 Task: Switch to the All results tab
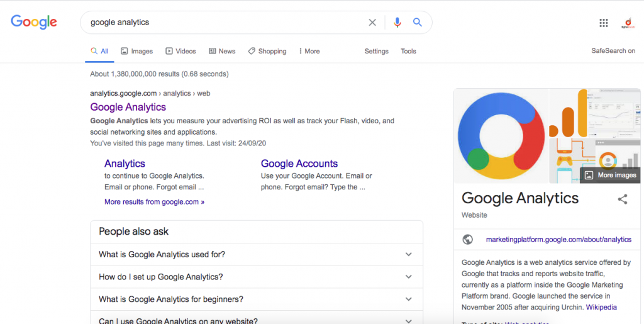[99, 52]
